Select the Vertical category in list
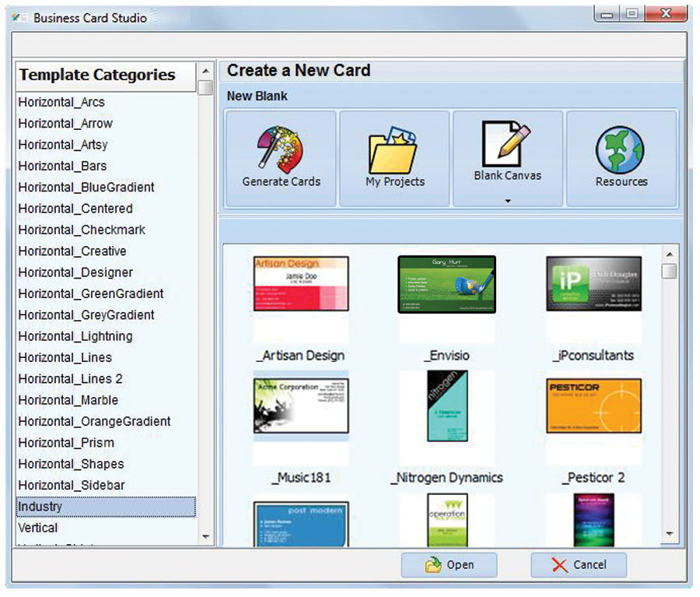Viewport: 700px width, 597px height. pos(38,528)
